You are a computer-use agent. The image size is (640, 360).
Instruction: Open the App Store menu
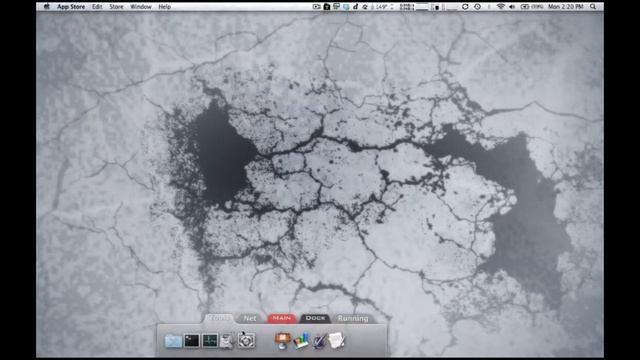click(71, 7)
